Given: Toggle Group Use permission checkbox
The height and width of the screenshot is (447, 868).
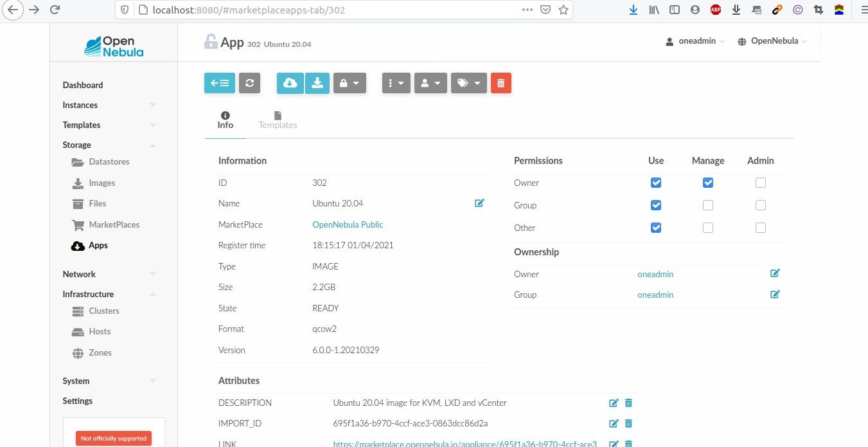Looking at the screenshot, I should 656,205.
